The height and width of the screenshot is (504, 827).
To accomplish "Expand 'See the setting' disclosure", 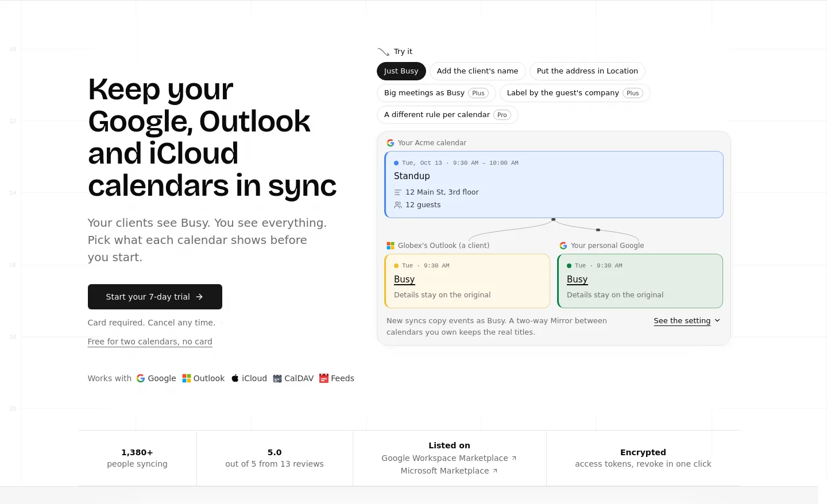I will click(687, 321).
